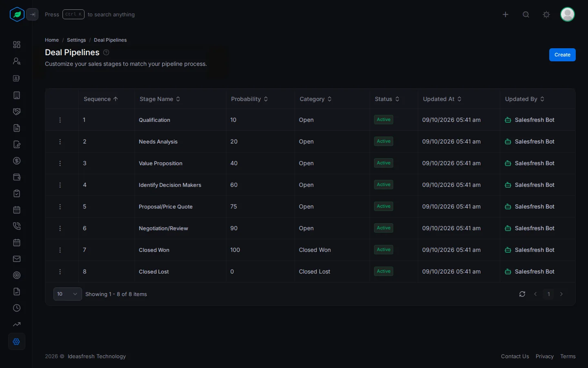588x368 pixels.
Task: Open the Privacy footer link
Action: pos(545,357)
